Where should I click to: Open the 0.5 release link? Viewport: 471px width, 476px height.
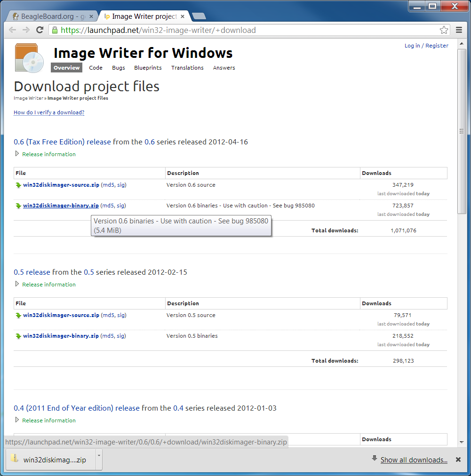point(32,272)
